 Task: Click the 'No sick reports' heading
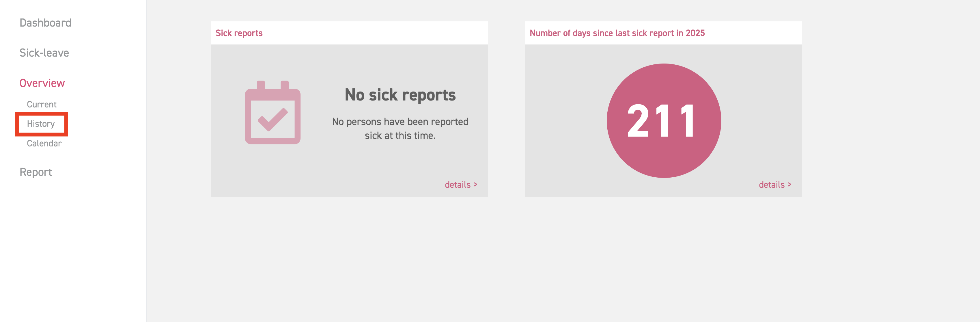pyautogui.click(x=400, y=95)
